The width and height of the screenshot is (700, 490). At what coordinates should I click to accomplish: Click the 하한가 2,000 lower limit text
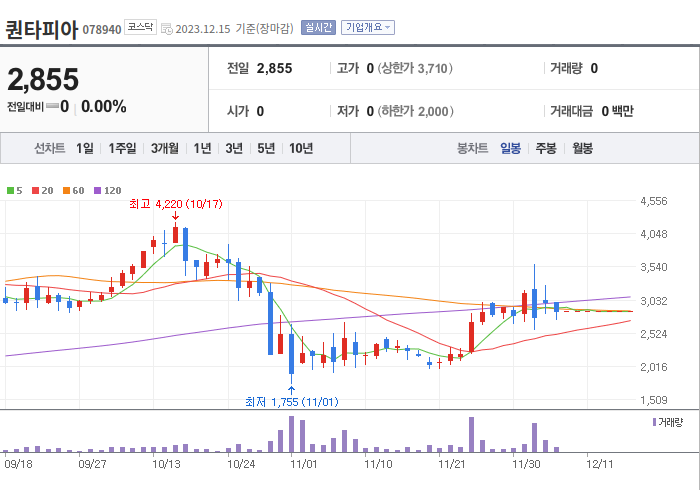click(x=416, y=111)
